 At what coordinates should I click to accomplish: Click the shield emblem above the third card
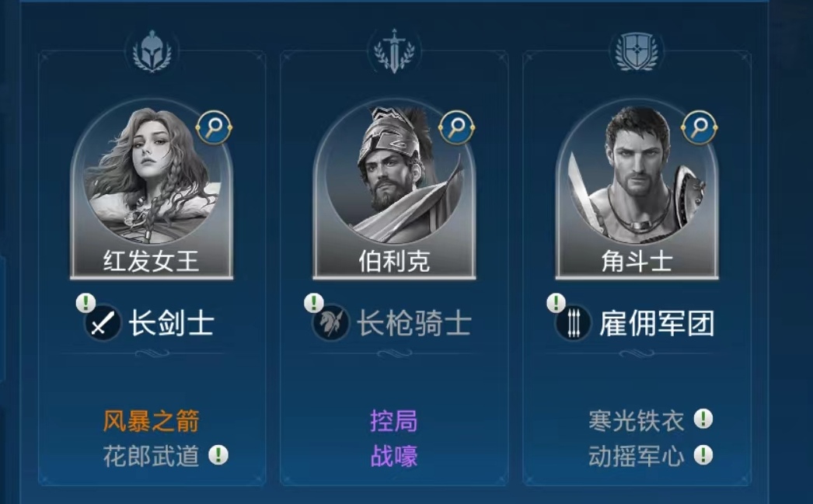[x=637, y=51]
